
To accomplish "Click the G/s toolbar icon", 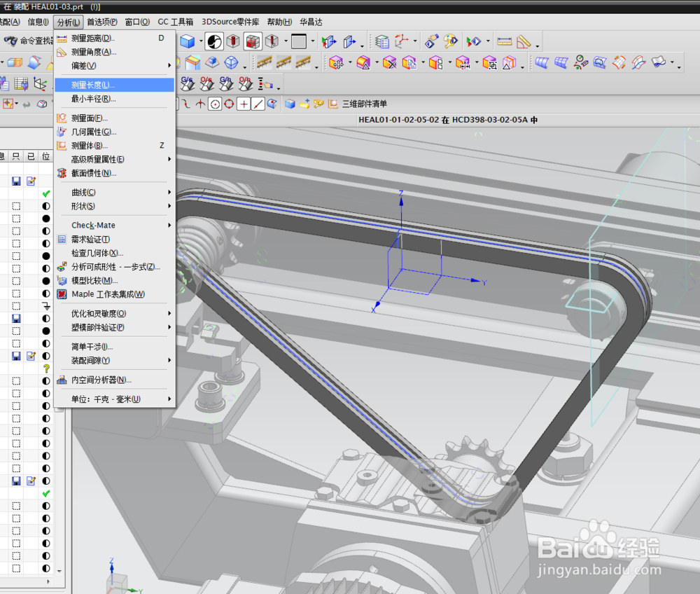I will pyautogui.click(x=188, y=83).
